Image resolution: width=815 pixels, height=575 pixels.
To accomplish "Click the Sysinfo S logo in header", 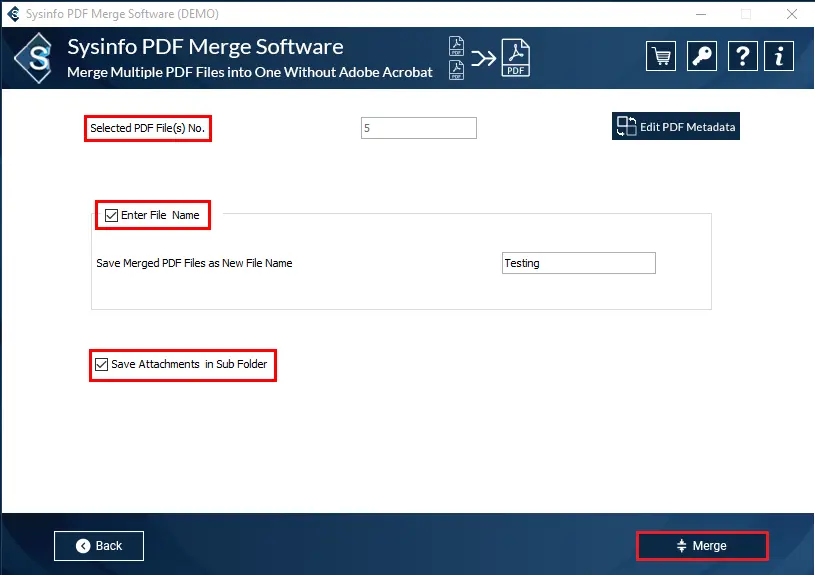I will pos(35,58).
